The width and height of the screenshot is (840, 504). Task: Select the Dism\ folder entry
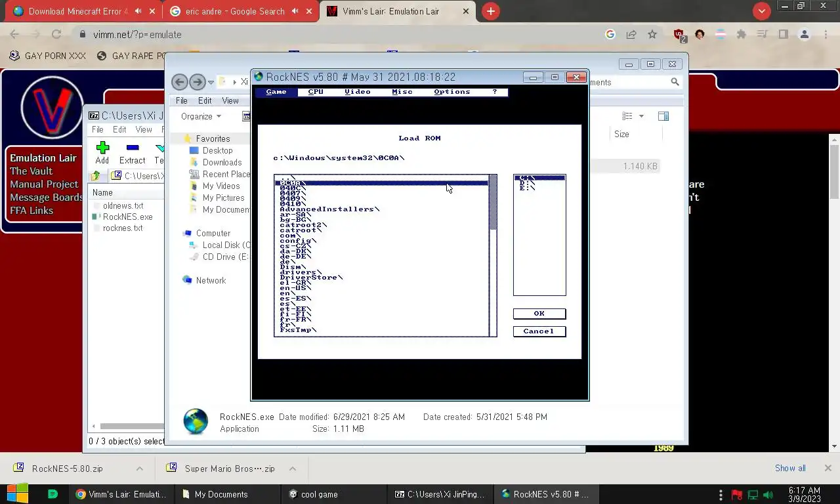pyautogui.click(x=293, y=267)
